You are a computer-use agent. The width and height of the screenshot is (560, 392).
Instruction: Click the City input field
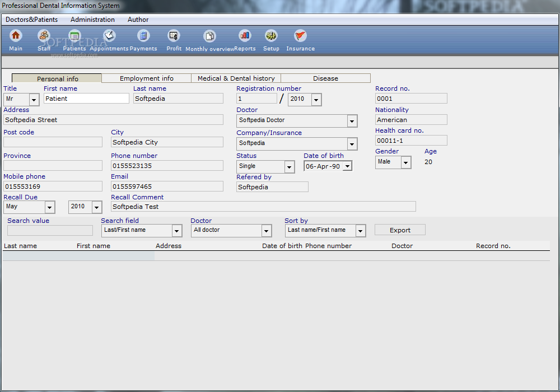167,142
